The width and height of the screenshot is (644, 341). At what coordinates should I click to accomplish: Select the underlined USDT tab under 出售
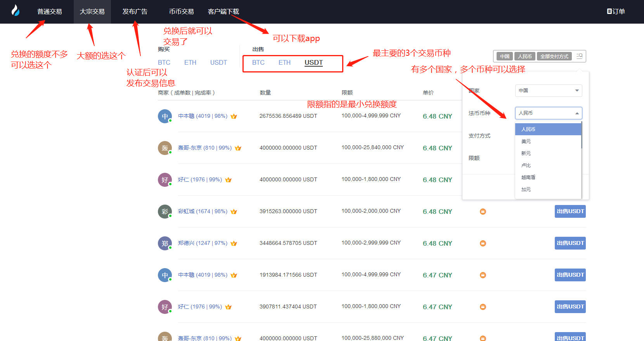(x=313, y=62)
